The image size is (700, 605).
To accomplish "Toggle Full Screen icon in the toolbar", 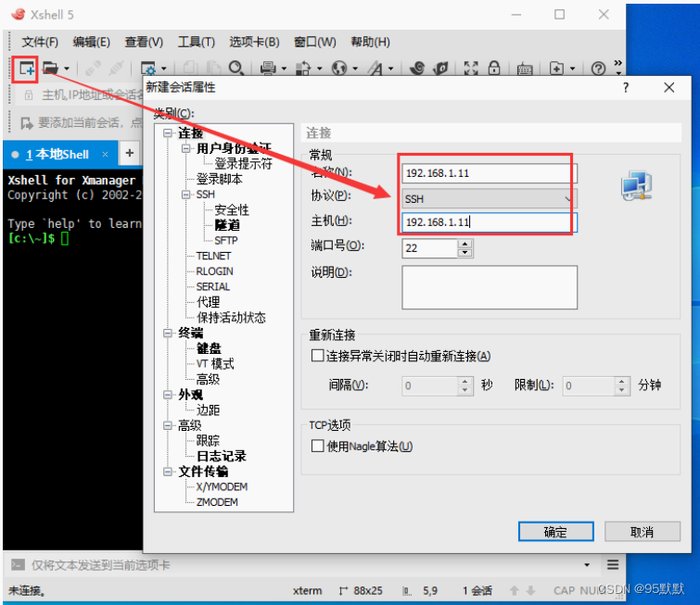I will [x=471, y=69].
